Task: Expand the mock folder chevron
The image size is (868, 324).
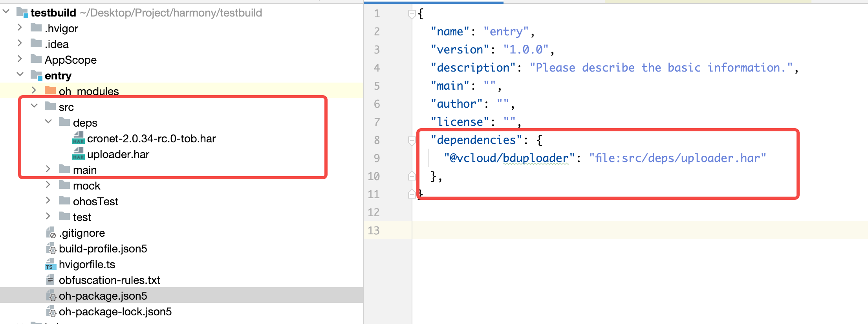Action: (x=48, y=184)
